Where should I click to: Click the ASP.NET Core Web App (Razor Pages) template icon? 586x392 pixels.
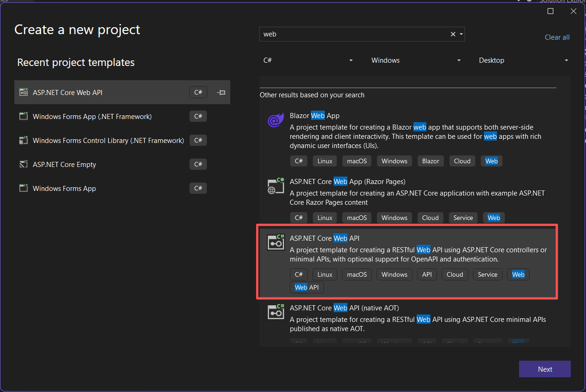pyautogui.click(x=276, y=185)
